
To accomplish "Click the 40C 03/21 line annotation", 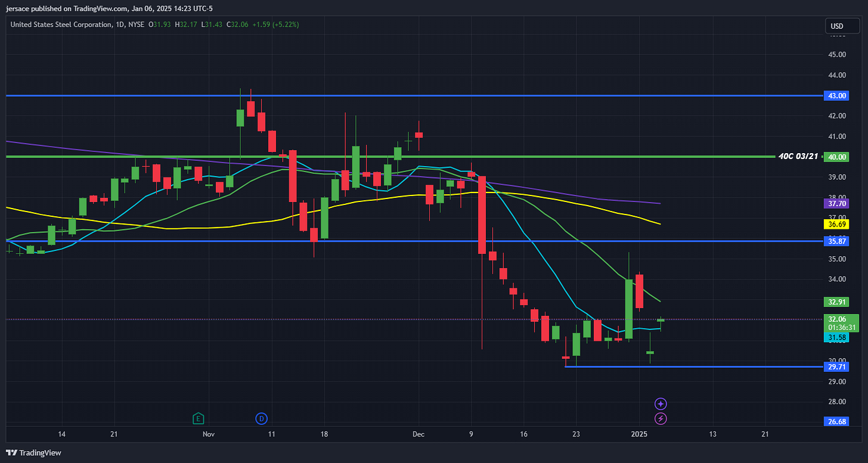I will pyautogui.click(x=798, y=157).
